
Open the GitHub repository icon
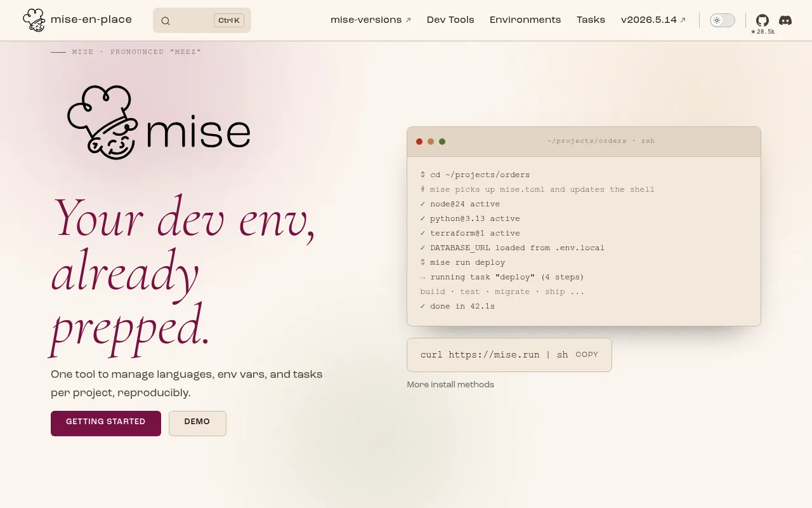point(763,20)
